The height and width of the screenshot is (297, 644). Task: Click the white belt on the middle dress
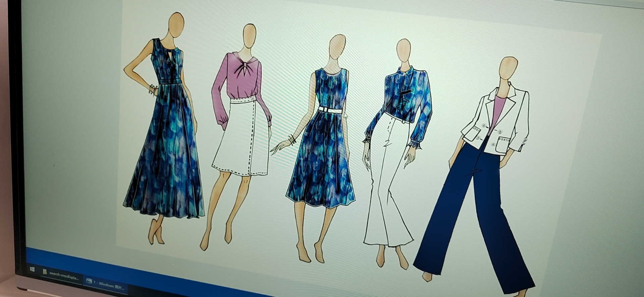tap(330, 110)
